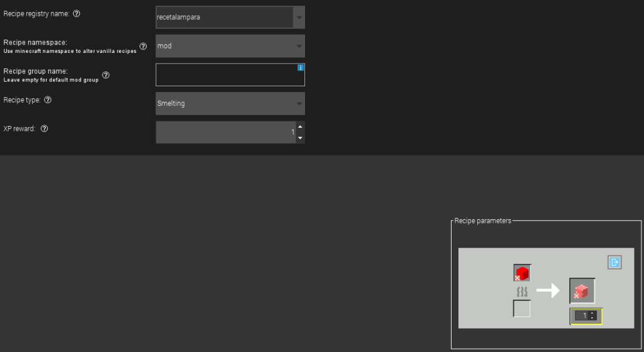Screen dimensions: 644x352
Task: Click blue info icon in group name field
Action: click(x=301, y=67)
